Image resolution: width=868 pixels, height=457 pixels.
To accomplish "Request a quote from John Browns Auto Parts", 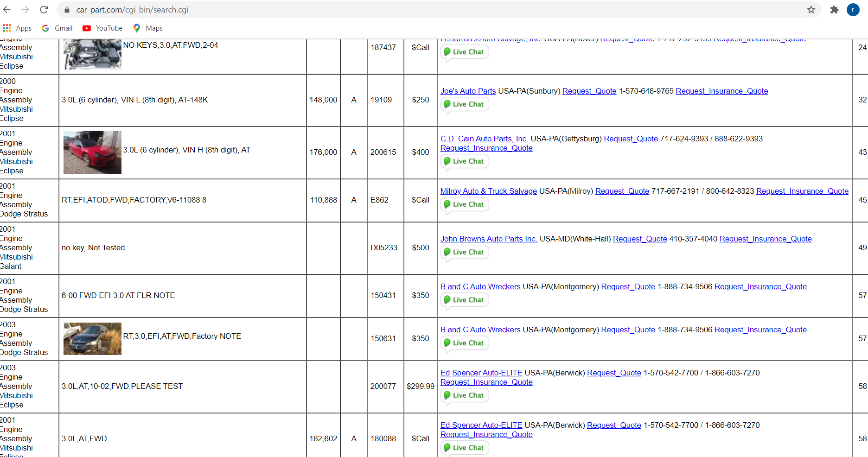I will click(x=640, y=239).
